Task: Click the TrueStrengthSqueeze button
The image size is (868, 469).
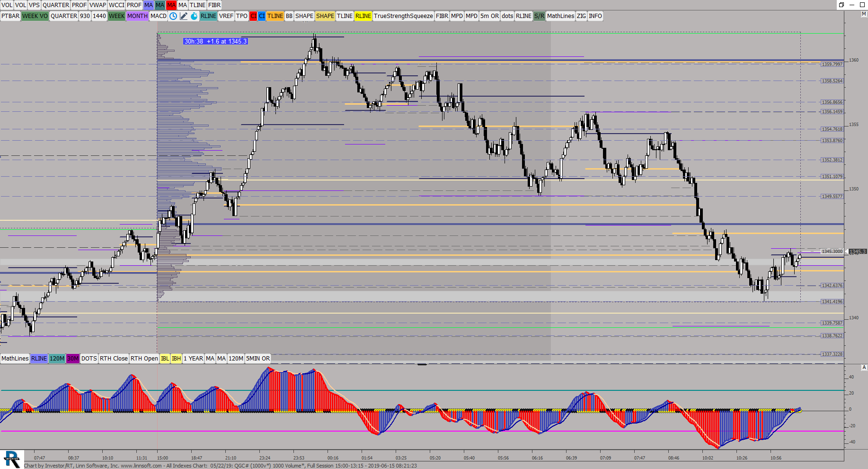Action: click(x=403, y=16)
